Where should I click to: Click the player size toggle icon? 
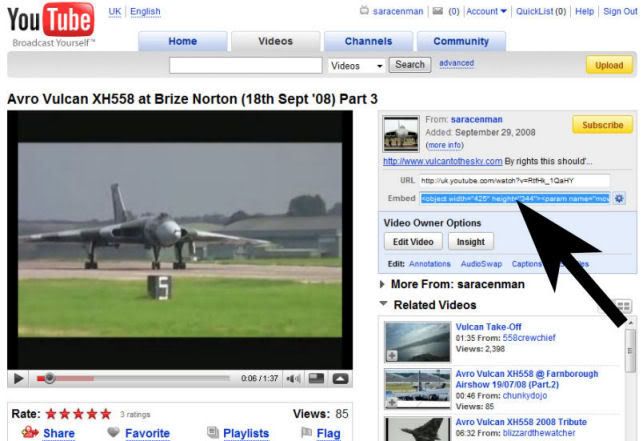click(x=318, y=378)
